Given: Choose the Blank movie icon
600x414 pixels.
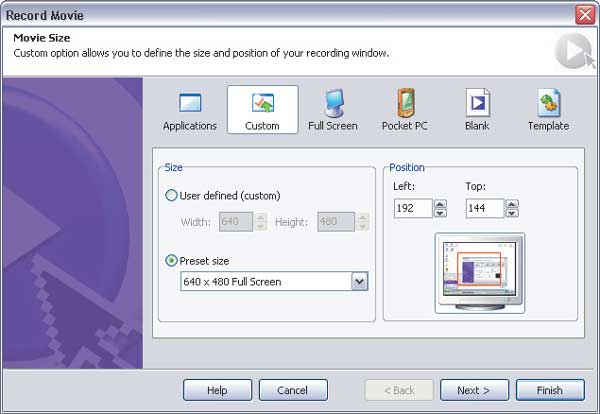Looking at the screenshot, I should click(477, 110).
